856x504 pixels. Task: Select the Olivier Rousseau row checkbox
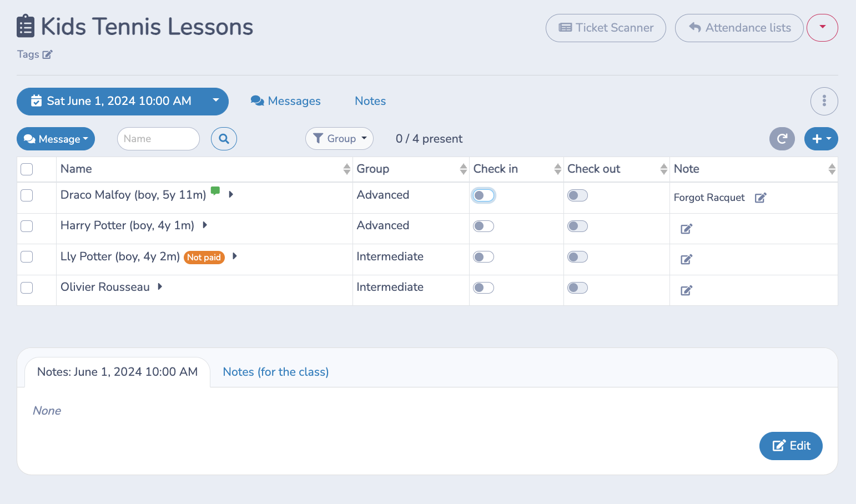pyautogui.click(x=27, y=288)
